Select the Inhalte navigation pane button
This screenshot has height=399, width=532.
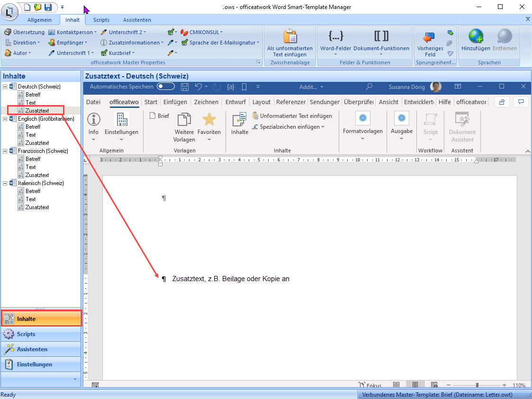41,319
